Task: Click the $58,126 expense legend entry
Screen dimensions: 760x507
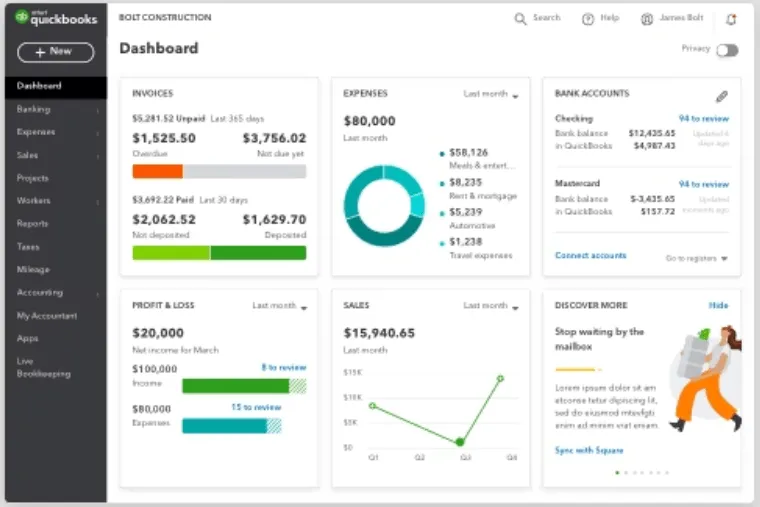Action: point(477,158)
